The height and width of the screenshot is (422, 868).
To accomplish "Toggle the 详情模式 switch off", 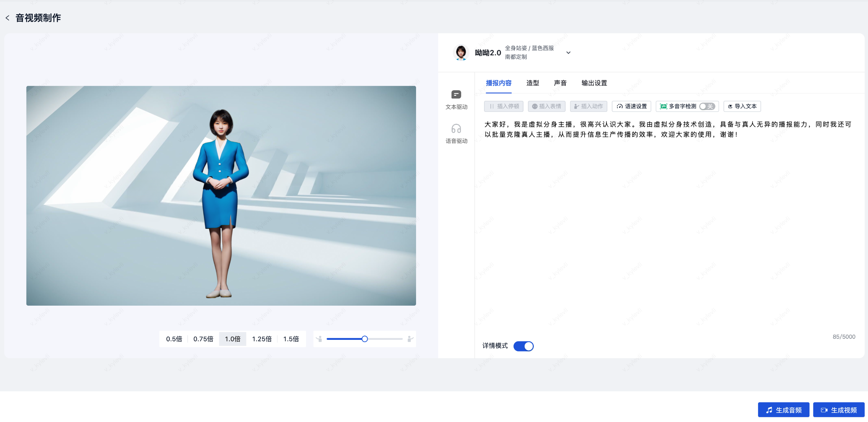I will coord(523,346).
